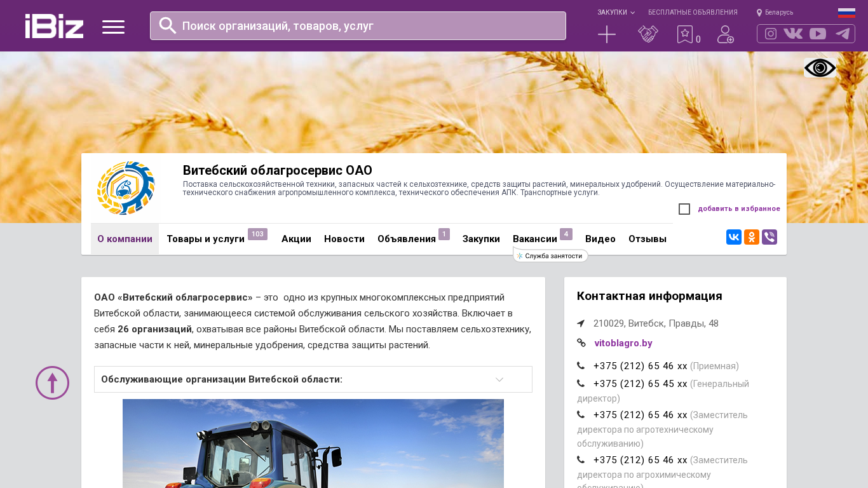Switch to the Акции tab

click(x=296, y=239)
